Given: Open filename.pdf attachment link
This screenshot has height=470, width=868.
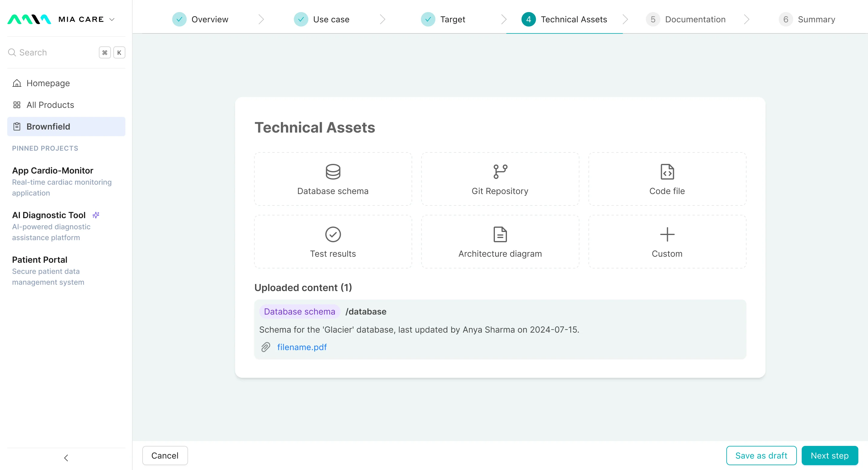Looking at the screenshot, I should pos(302,347).
